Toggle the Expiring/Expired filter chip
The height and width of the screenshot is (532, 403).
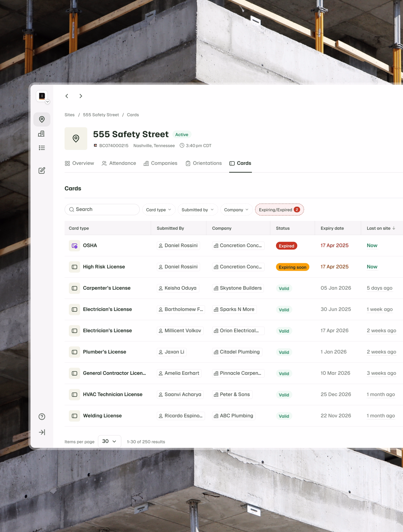tap(279, 210)
